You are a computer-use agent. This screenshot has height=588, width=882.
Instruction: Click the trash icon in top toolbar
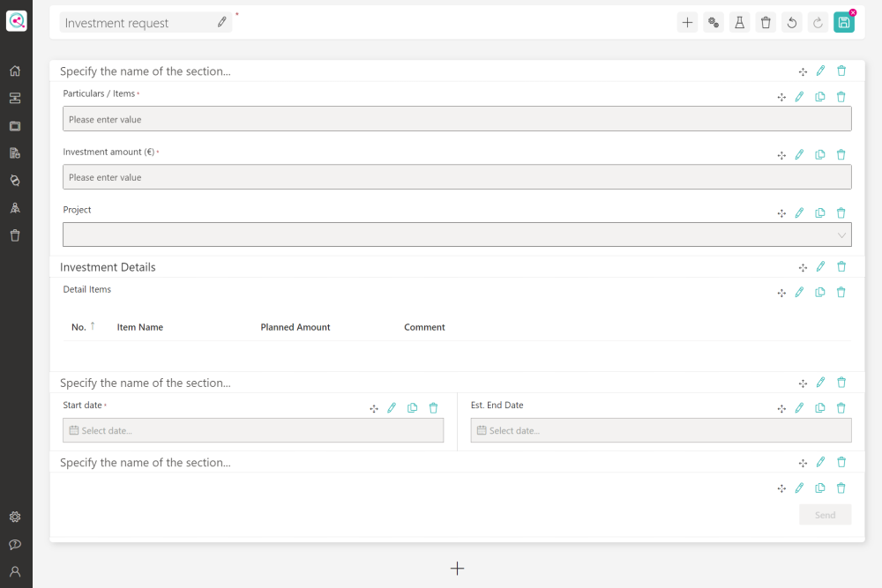tap(766, 23)
